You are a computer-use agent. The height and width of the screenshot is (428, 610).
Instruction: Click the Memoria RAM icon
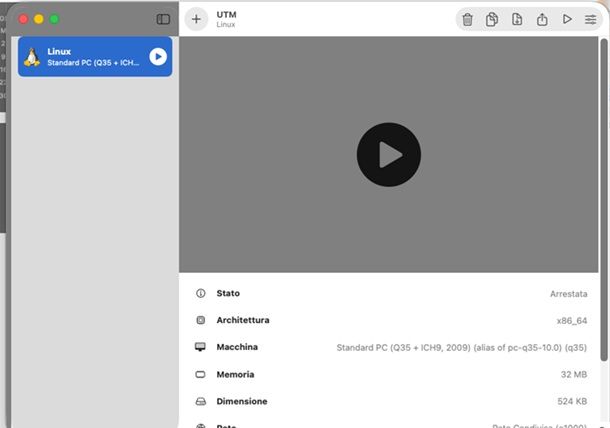[200, 374]
